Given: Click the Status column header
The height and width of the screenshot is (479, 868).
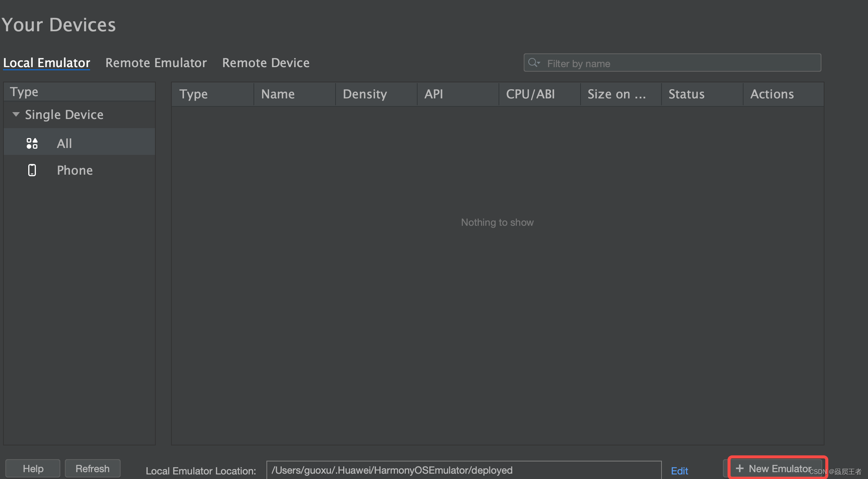Looking at the screenshot, I should [x=686, y=94].
